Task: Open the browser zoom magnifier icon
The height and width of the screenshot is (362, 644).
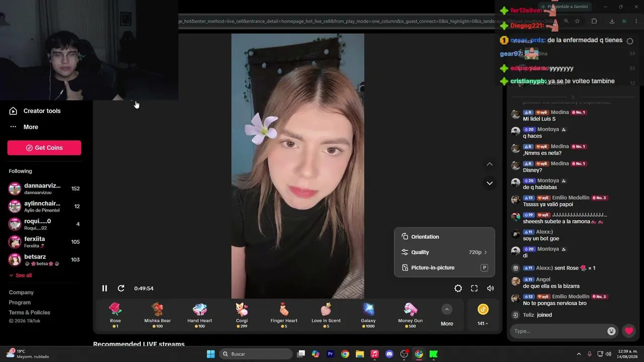Action: pyautogui.click(x=566, y=21)
